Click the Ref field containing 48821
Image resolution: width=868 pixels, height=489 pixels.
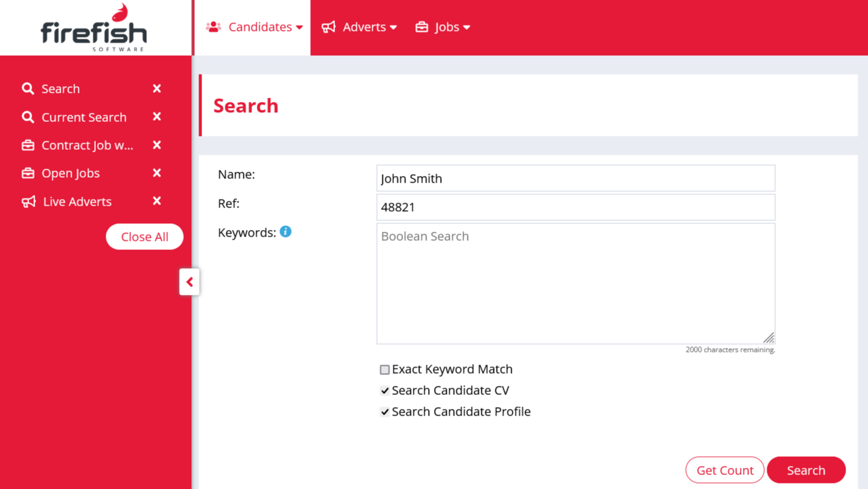(575, 207)
